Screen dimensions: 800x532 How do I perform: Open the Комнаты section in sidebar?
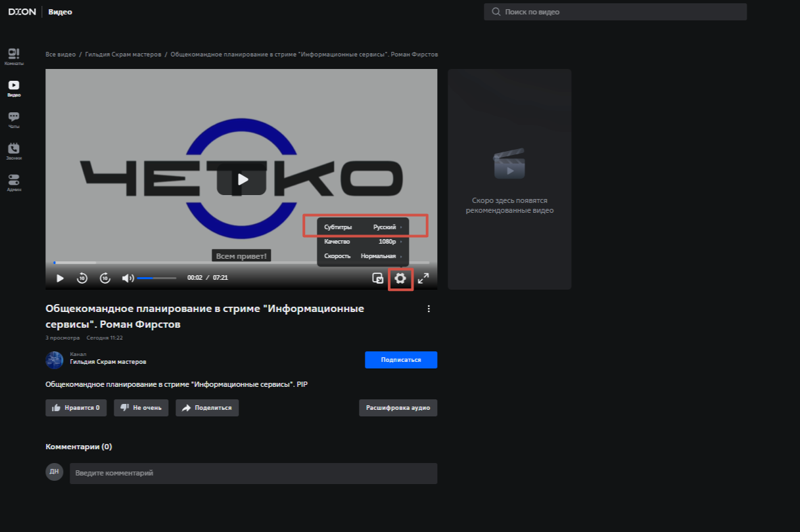[14, 57]
